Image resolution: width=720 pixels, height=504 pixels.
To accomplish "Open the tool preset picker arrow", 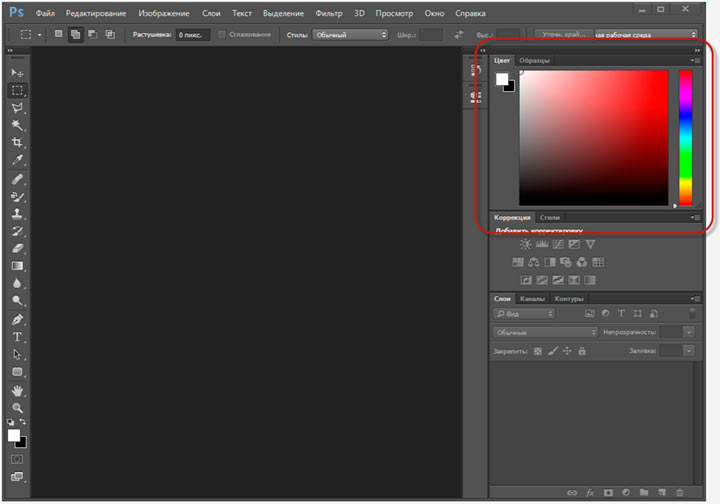I will click(39, 34).
